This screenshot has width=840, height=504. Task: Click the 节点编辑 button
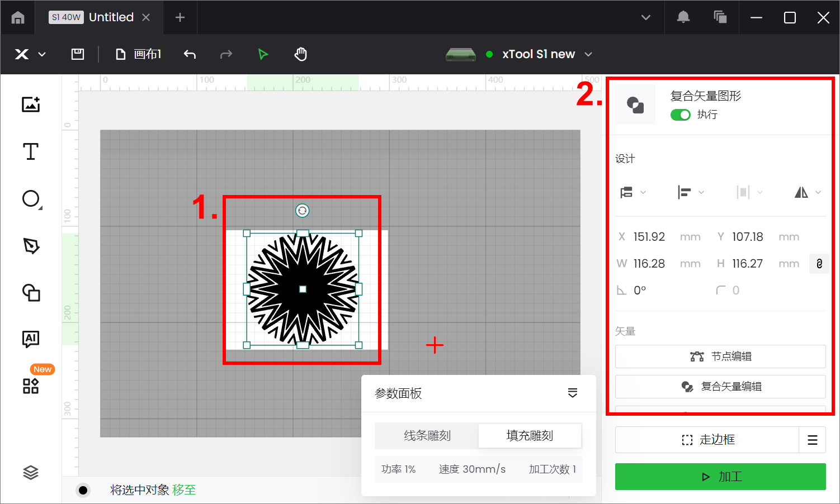[720, 356]
